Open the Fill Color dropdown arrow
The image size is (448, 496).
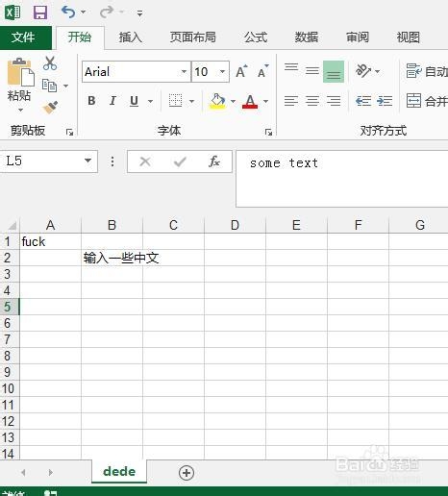[x=233, y=101]
